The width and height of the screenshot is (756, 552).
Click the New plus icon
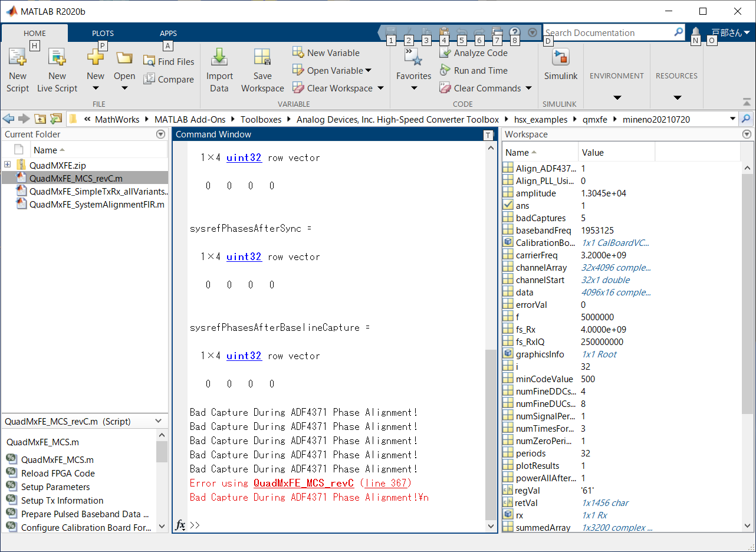[96, 57]
